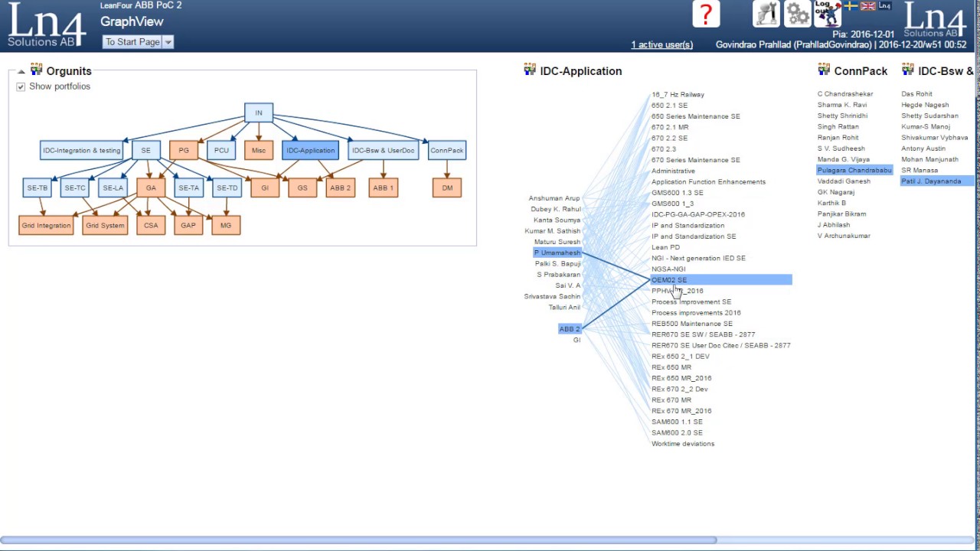The width and height of the screenshot is (980, 551).
Task: Open the To Start Page dropdown arrow
Action: [168, 42]
